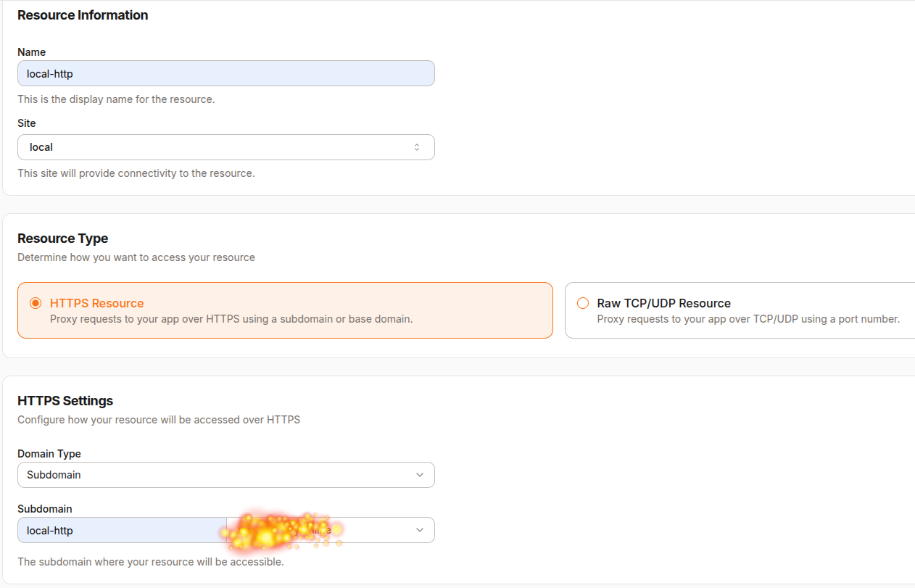Click the HTTPS proxy description text in card

pyautogui.click(x=231, y=319)
